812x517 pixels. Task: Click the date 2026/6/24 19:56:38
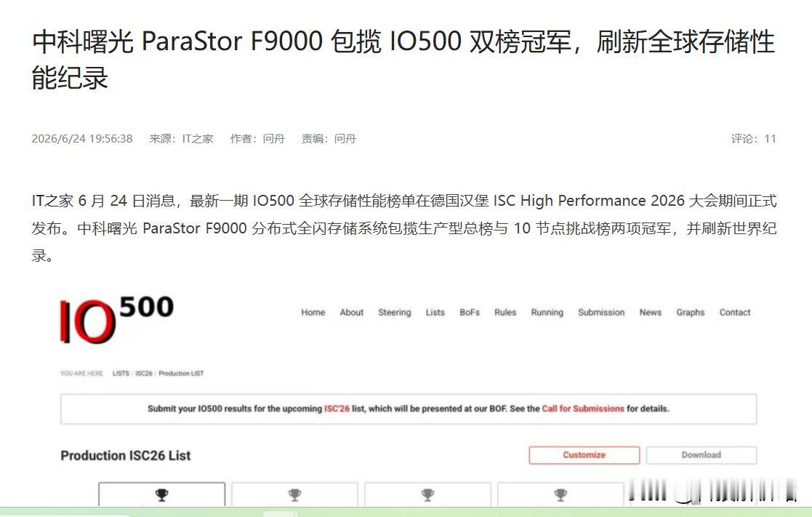[82, 139]
